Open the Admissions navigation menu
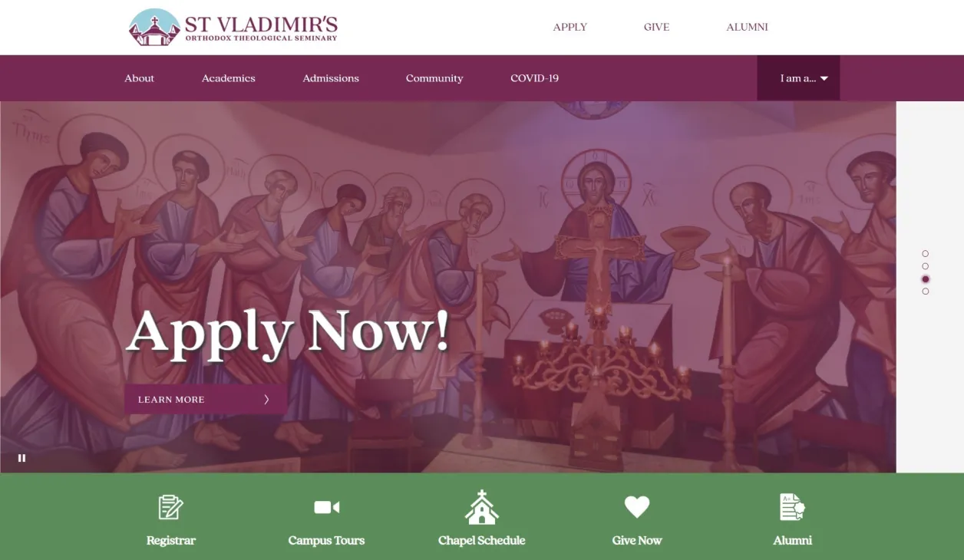 tap(331, 78)
